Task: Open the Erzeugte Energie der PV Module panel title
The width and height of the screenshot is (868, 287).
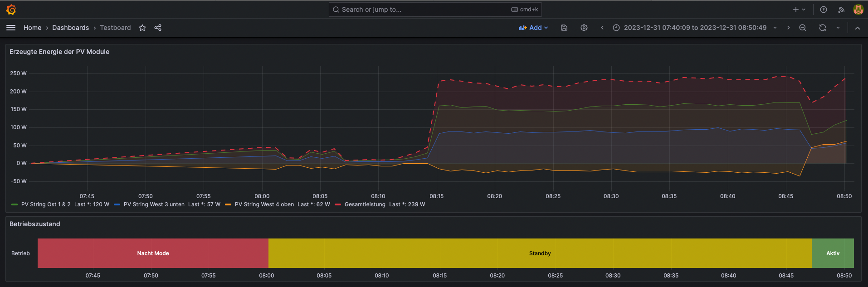Action: 59,52
